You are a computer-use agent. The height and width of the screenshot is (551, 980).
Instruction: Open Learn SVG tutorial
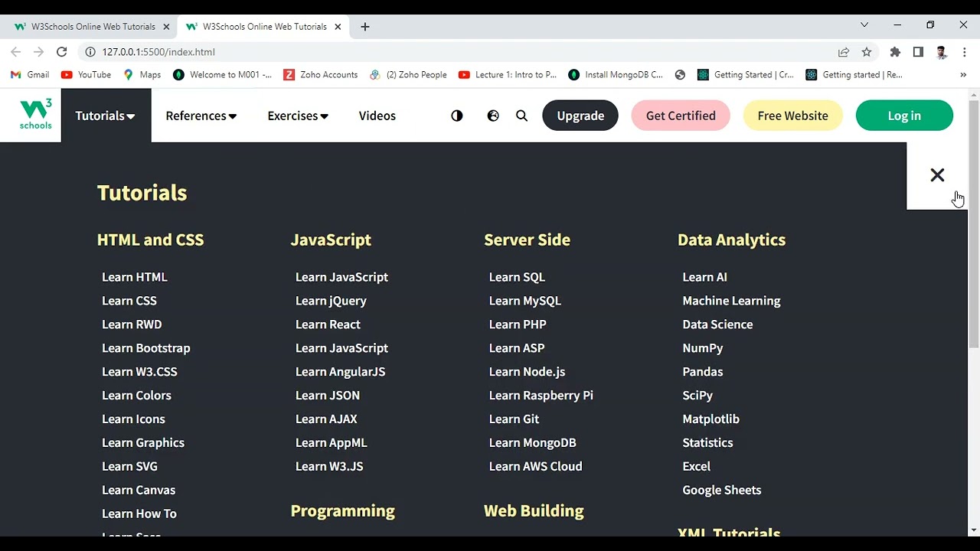[129, 467]
